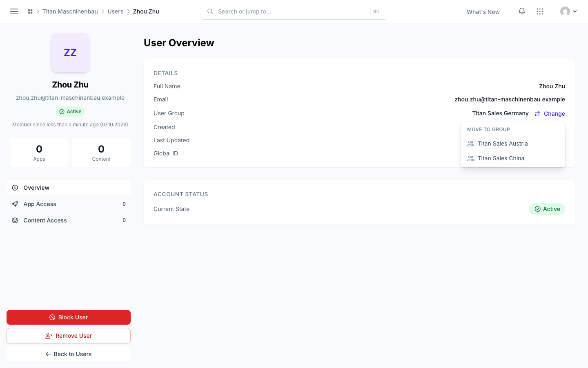588x368 pixels.
Task: Click the Remove User button
Action: click(69, 336)
